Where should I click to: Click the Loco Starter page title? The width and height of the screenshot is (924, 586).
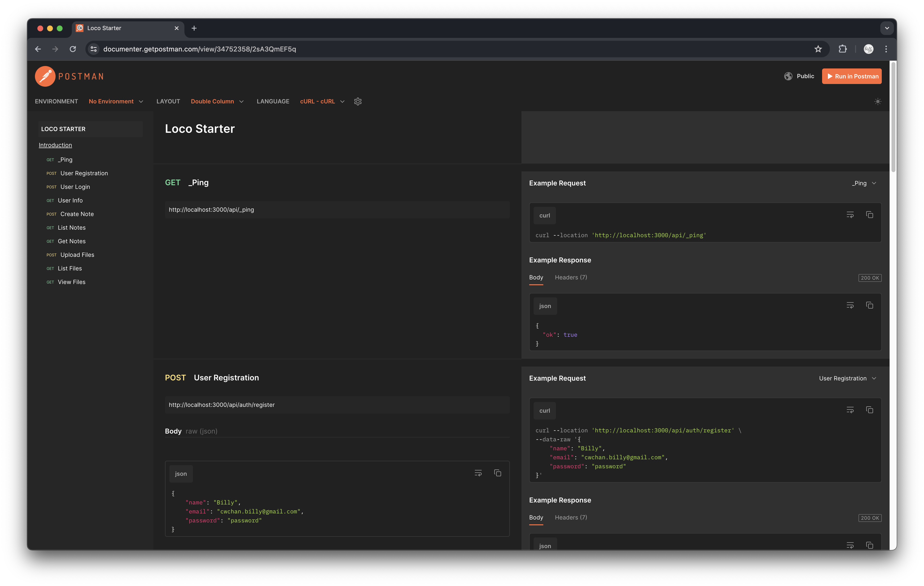(x=199, y=129)
